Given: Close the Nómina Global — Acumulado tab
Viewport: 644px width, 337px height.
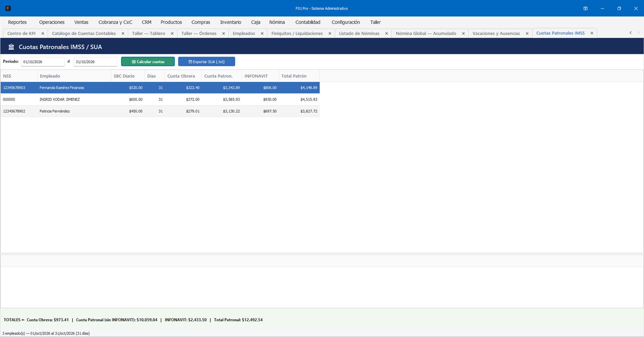Looking at the screenshot, I should tap(463, 33).
